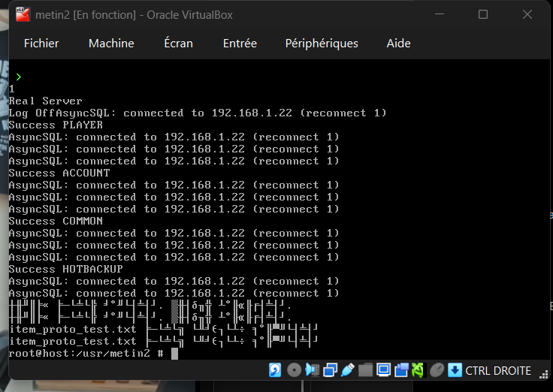Minimize the VirtualBox window

click(x=440, y=14)
